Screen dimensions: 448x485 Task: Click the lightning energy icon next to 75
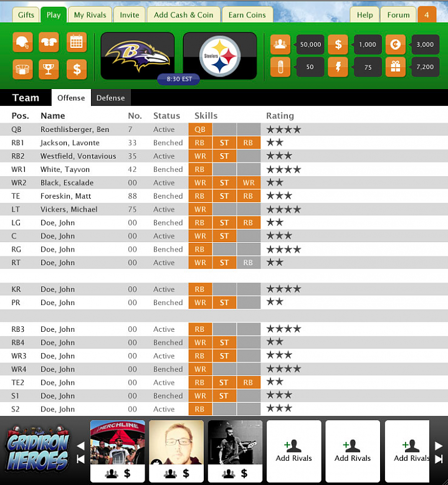pyautogui.click(x=338, y=67)
